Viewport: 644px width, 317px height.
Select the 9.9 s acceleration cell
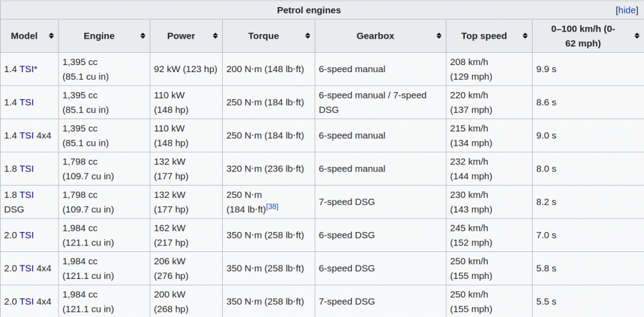(588, 69)
